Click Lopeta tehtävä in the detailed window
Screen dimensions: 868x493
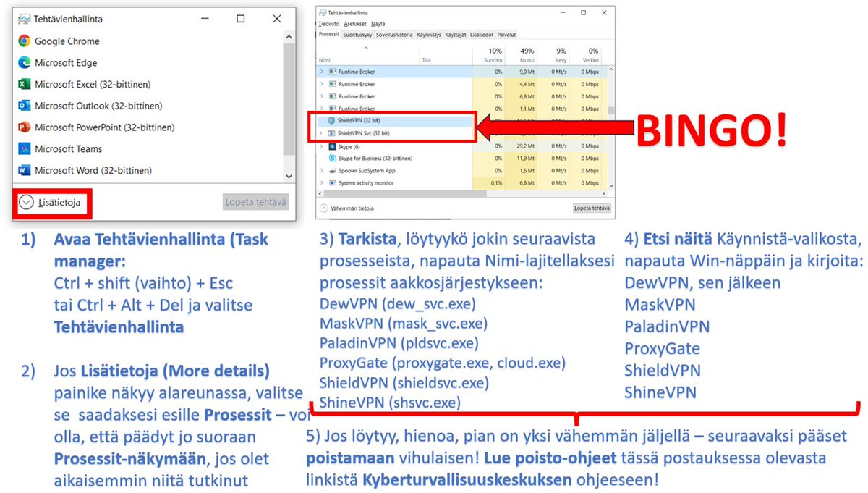point(592,208)
